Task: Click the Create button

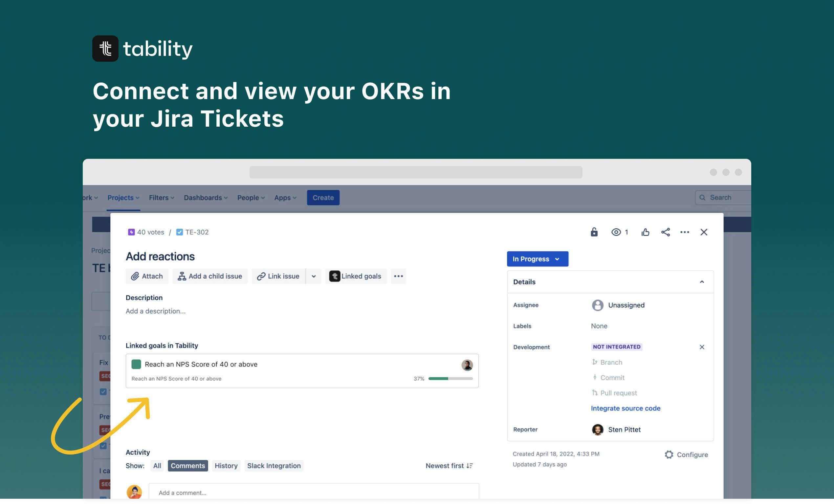Action: [323, 198]
